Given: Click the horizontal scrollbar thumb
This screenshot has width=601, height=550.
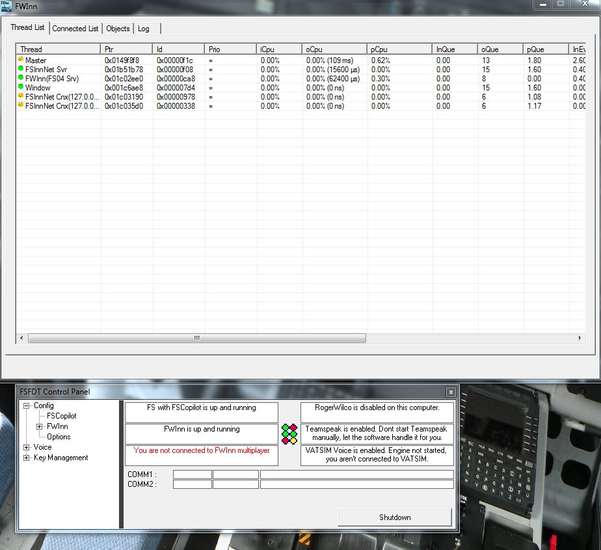Looking at the screenshot, I should (x=197, y=338).
